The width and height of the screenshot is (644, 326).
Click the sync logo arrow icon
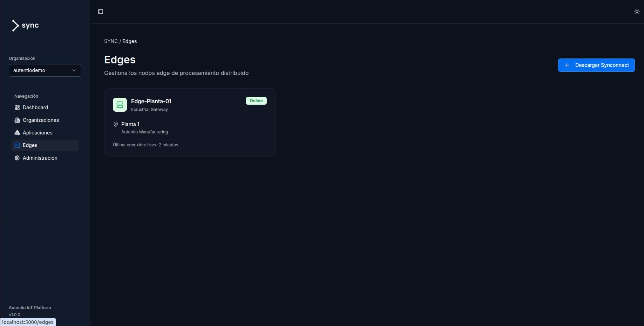(15, 26)
